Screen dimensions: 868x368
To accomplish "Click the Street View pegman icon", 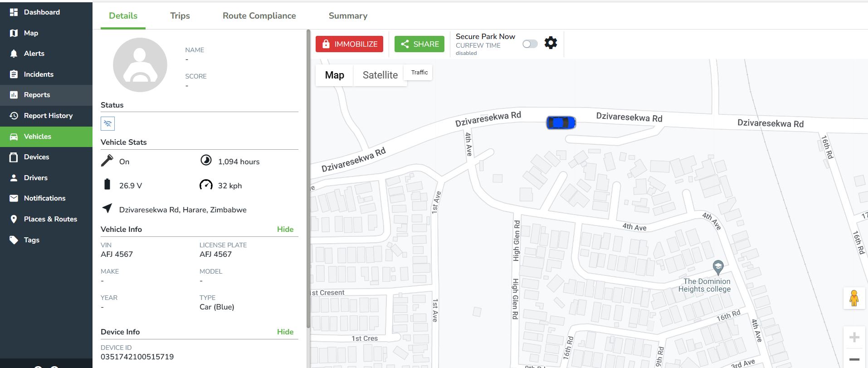I will (854, 298).
